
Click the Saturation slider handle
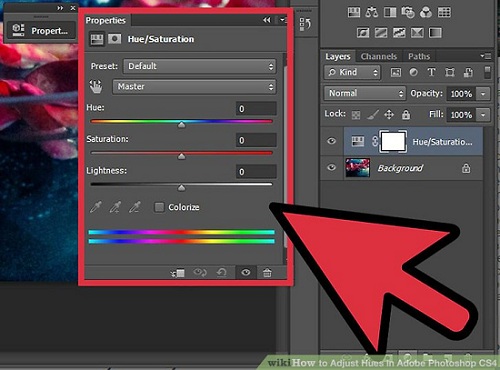[181, 156]
